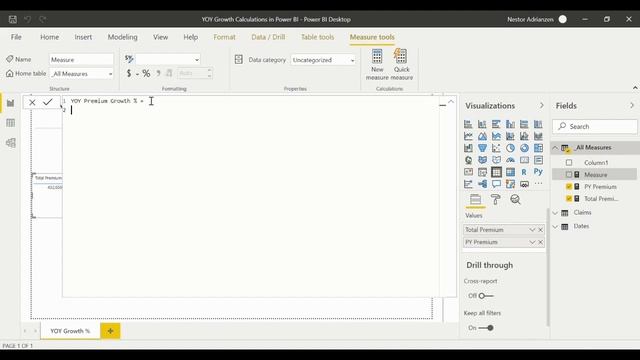640x360 pixels.
Task: Select the R script visual
Action: coord(524,172)
